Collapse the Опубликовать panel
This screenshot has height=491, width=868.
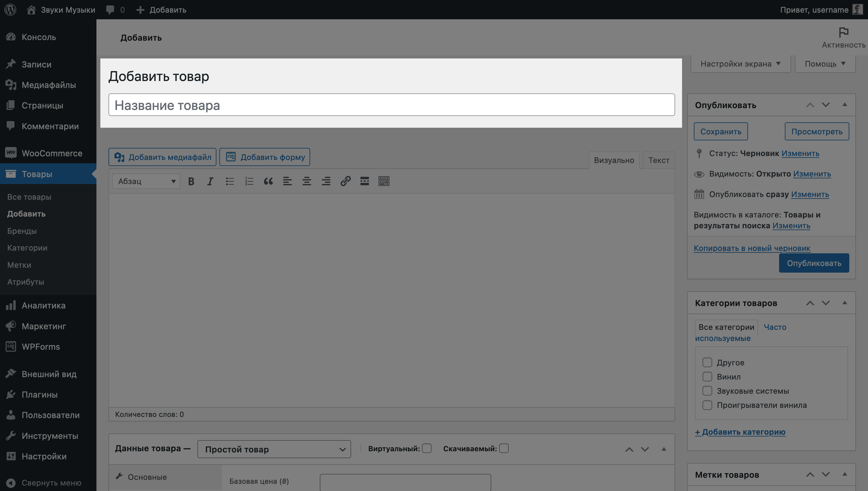tap(845, 105)
